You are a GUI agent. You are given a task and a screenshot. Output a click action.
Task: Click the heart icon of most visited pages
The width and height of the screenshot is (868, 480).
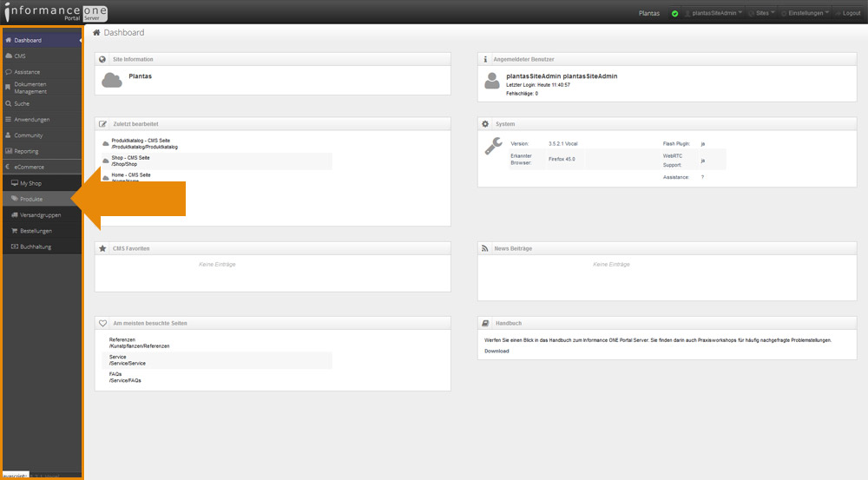(102, 323)
